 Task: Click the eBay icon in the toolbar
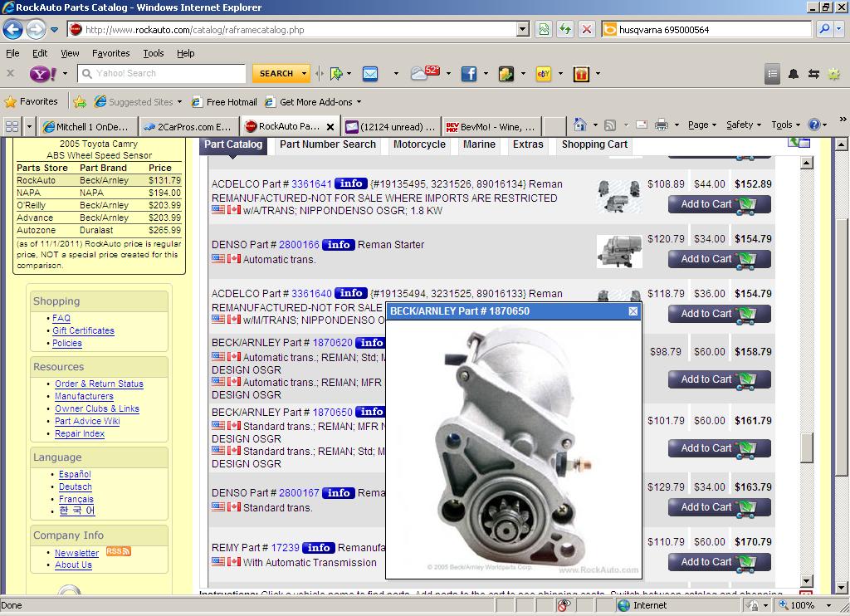click(x=544, y=74)
